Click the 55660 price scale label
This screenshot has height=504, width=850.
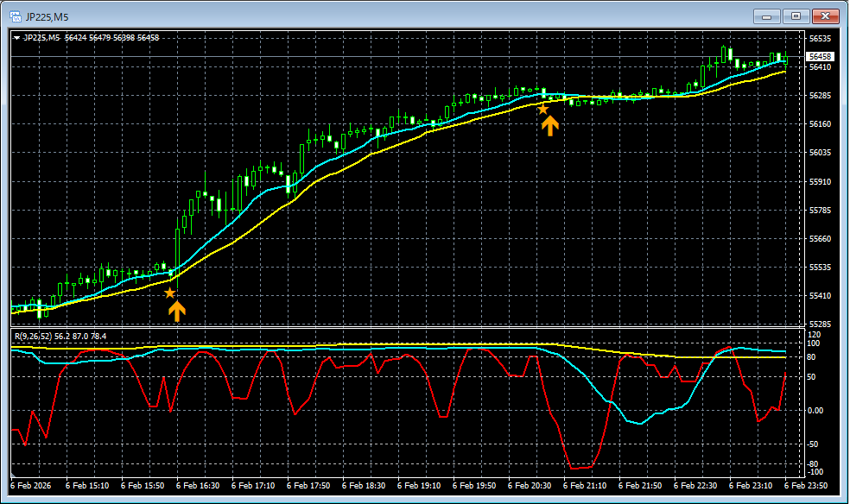pyautogui.click(x=820, y=239)
